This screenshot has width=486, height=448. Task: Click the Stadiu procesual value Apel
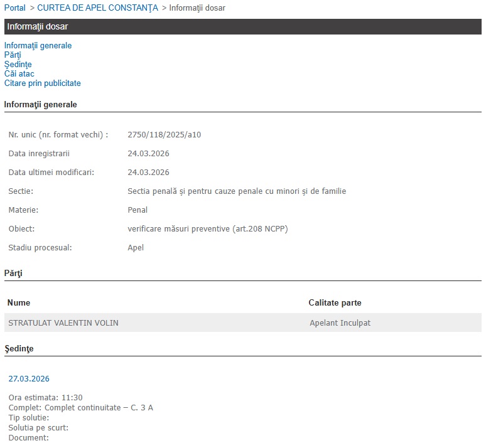pyautogui.click(x=136, y=248)
